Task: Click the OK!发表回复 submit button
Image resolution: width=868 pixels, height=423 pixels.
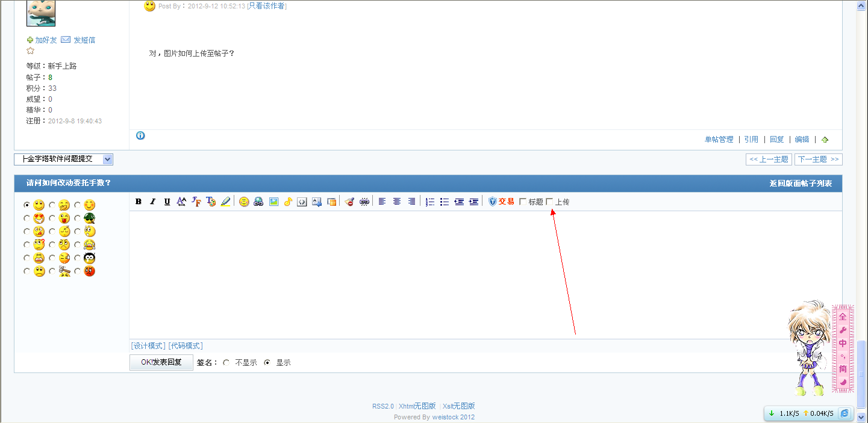Action: [161, 362]
